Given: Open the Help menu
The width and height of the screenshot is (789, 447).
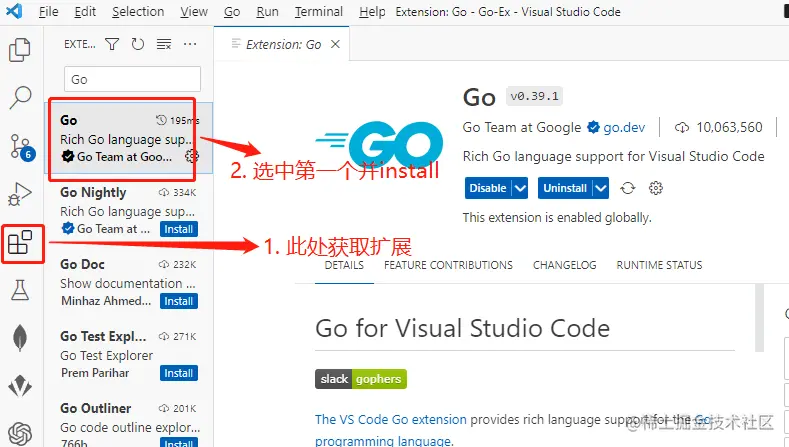Looking at the screenshot, I should coord(372,12).
